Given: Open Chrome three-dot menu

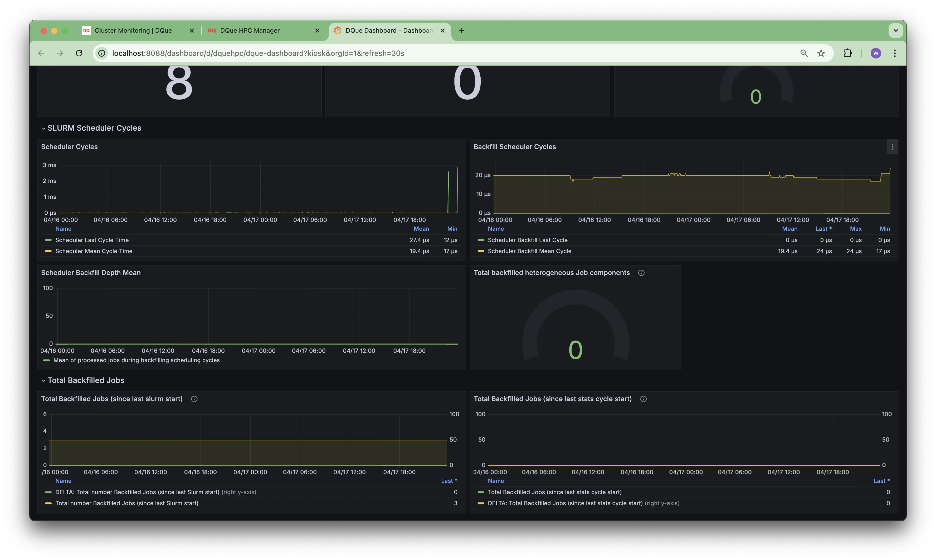Looking at the screenshot, I should click(894, 53).
